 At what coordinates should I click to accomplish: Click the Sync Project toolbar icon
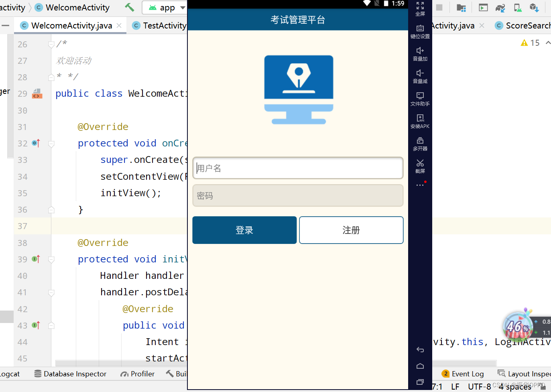point(500,8)
